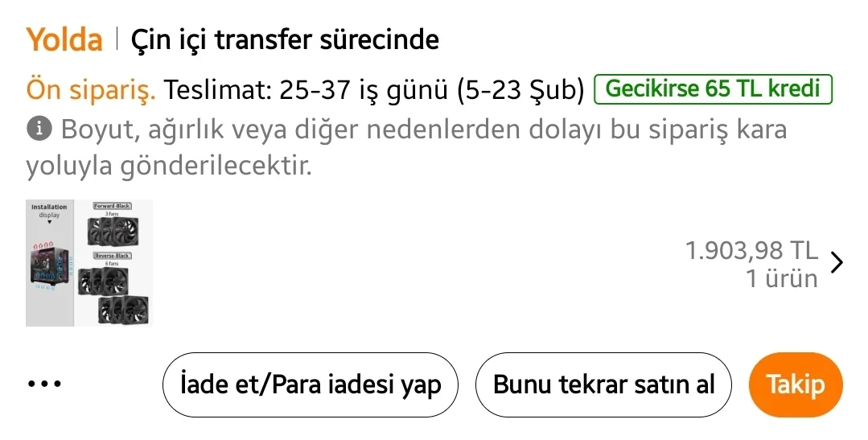Click the Ön sipariş label

pyautogui.click(x=91, y=90)
